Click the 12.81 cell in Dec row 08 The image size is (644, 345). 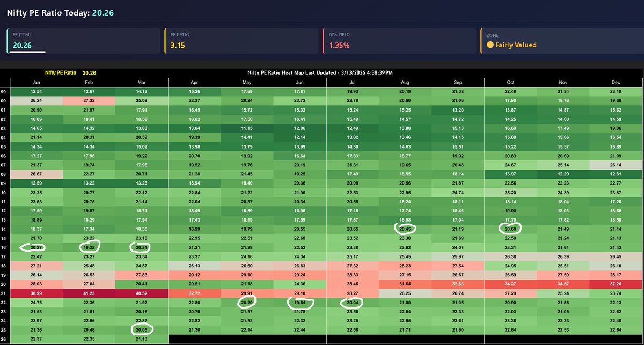[616, 174]
